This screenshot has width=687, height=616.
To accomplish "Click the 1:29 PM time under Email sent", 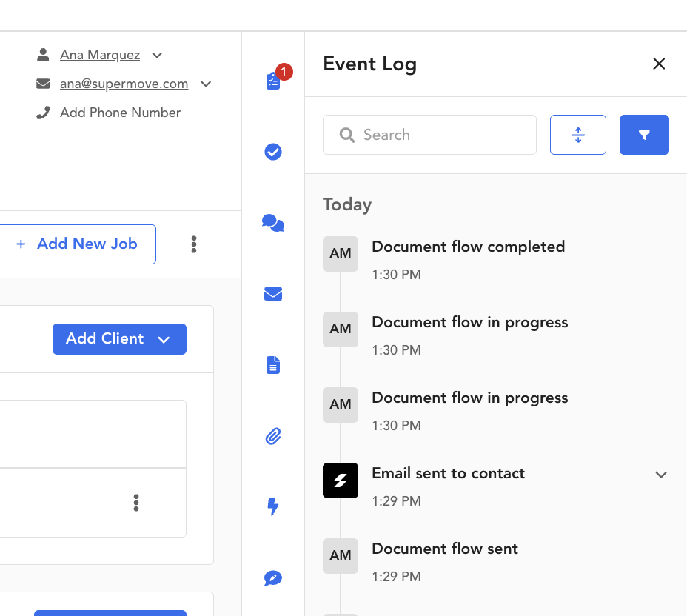I will point(397,501).
